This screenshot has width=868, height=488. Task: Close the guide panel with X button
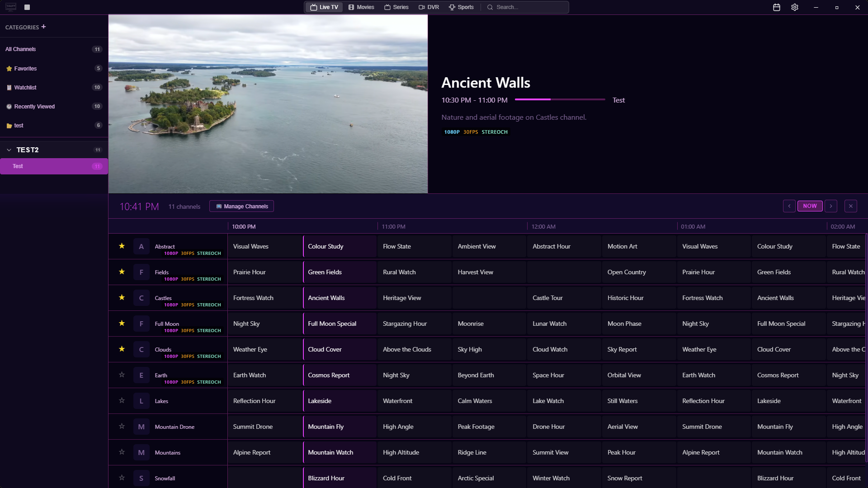(850, 206)
